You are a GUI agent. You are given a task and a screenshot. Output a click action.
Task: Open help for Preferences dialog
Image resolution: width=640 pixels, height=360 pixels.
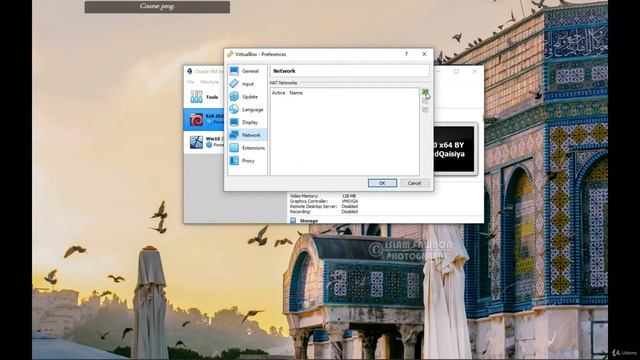pyautogui.click(x=406, y=54)
